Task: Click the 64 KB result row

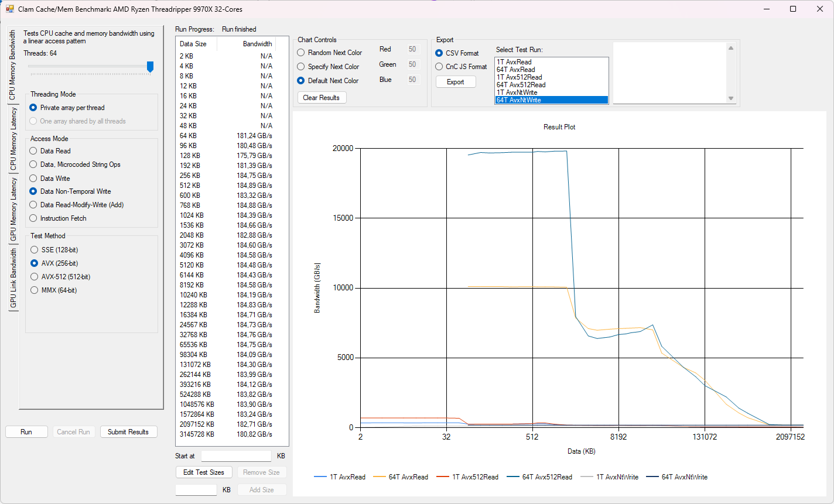Action: click(226, 136)
